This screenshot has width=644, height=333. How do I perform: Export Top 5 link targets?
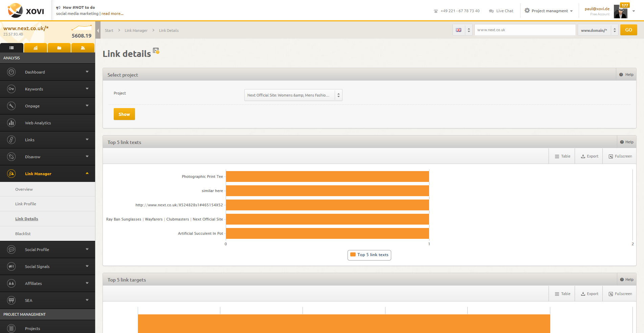590,294
